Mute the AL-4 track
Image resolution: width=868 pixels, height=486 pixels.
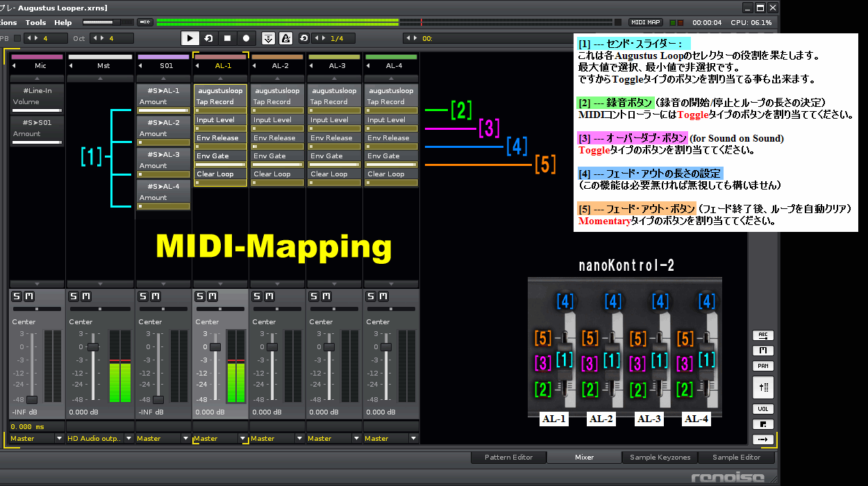383,296
